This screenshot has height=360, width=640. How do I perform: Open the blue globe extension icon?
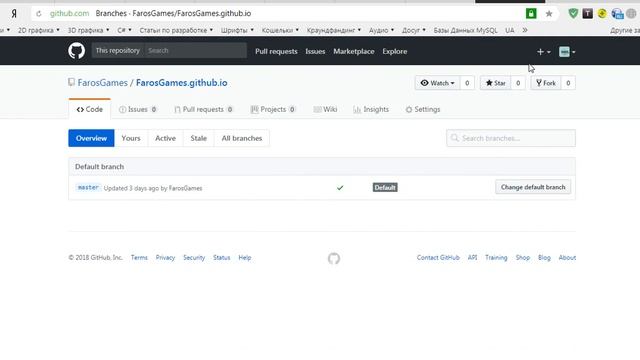pos(617,14)
